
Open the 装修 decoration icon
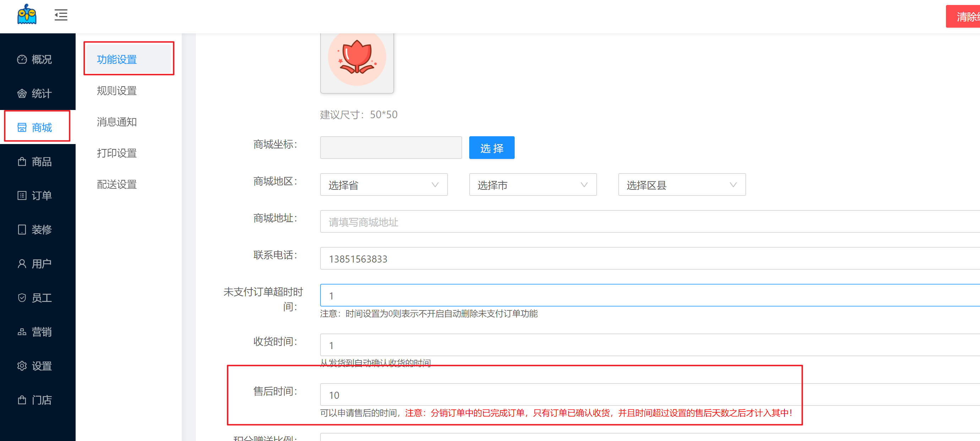click(x=22, y=230)
